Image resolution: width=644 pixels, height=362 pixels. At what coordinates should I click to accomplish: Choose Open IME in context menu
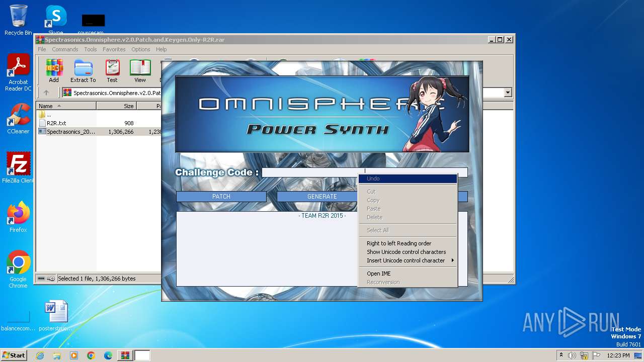coord(408,274)
